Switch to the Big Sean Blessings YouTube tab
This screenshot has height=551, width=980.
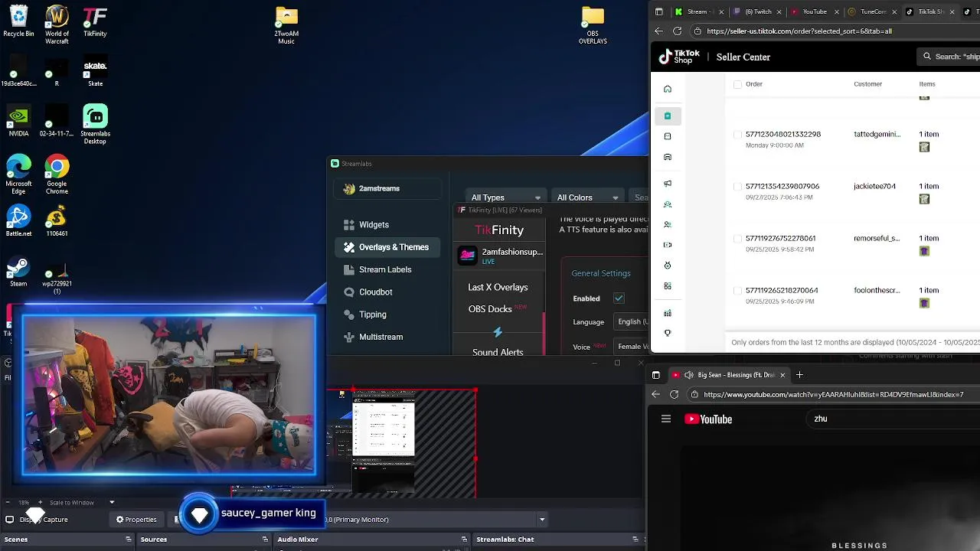(x=727, y=375)
